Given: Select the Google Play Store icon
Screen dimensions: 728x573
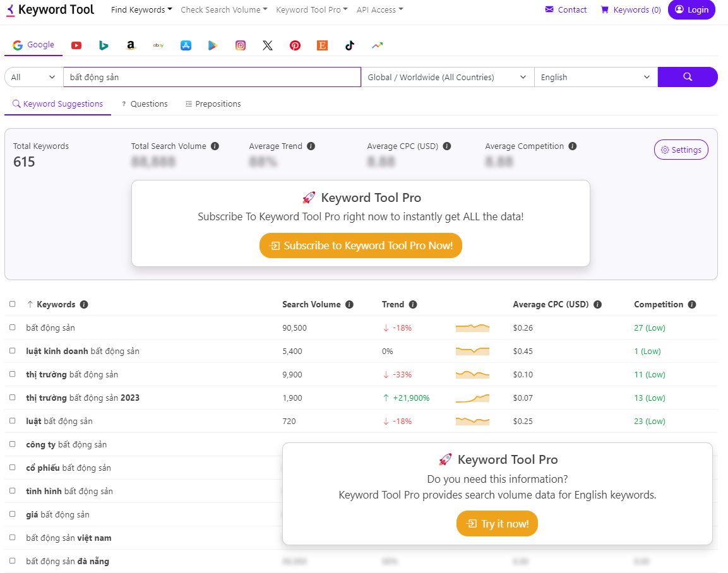Looking at the screenshot, I should (213, 45).
